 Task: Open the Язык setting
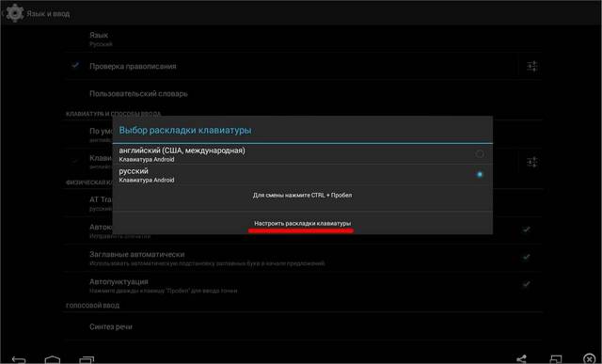click(303, 39)
